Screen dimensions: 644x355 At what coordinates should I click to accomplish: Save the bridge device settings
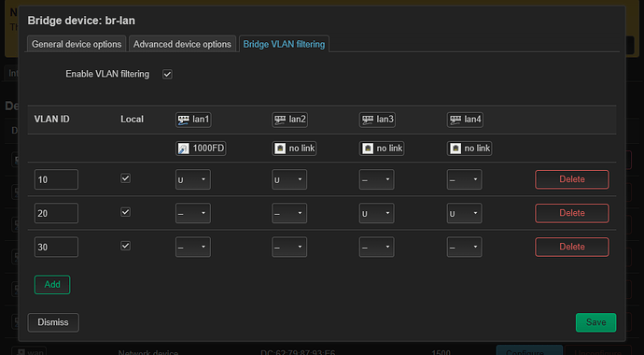click(x=596, y=322)
